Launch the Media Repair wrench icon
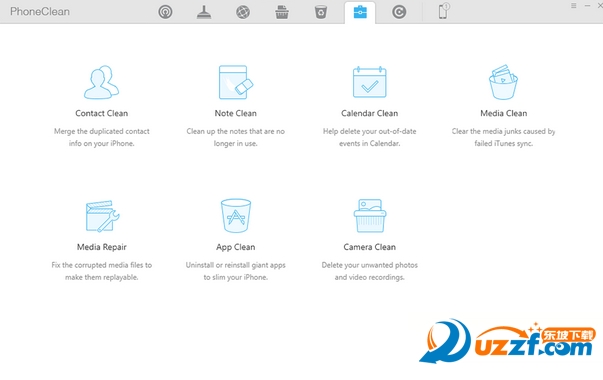 point(102,216)
